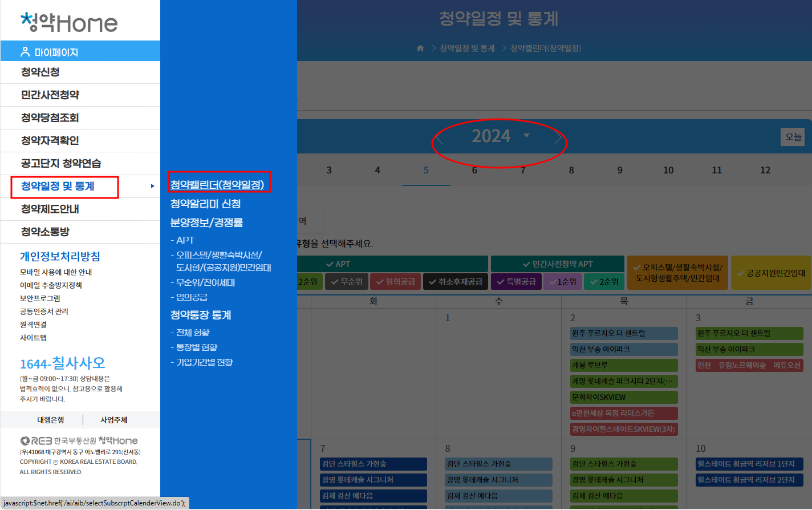812x510 pixels.
Task: Click the home icon in the breadcrumb
Action: pos(421,48)
